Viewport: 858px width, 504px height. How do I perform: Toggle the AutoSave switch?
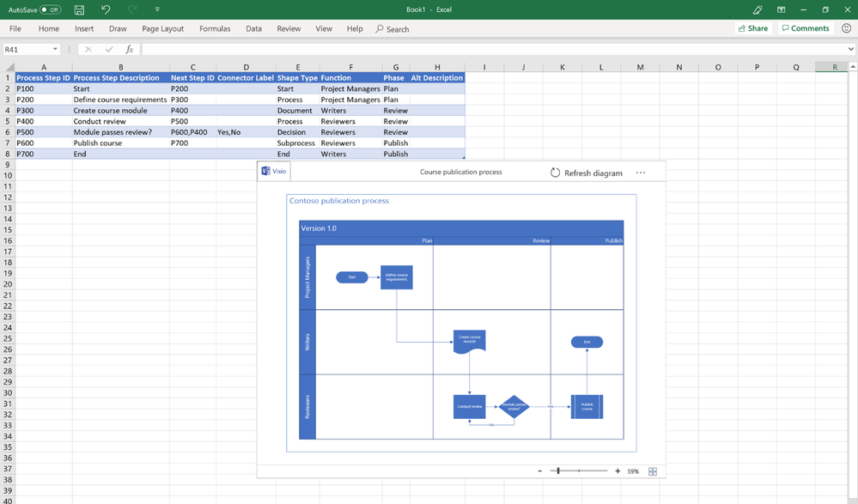pos(50,9)
